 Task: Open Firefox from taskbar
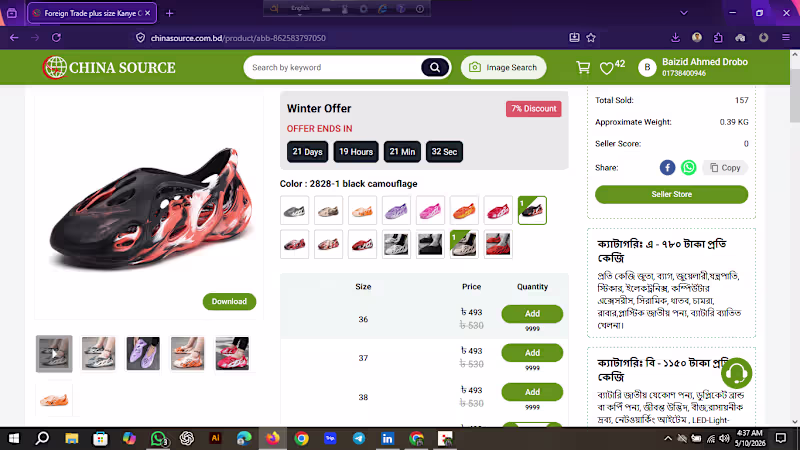(x=273, y=438)
